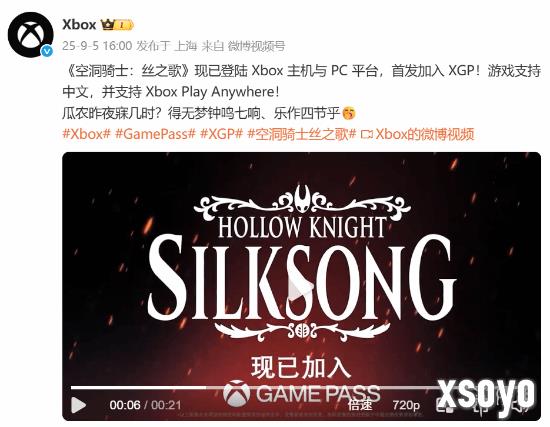Click the 微博视频号 source link
This screenshot has width=550, height=427.
tap(256, 46)
